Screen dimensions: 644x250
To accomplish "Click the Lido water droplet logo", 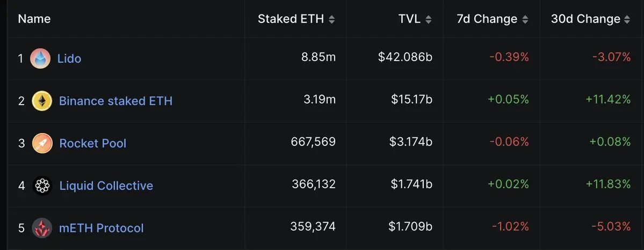I will coord(40,58).
